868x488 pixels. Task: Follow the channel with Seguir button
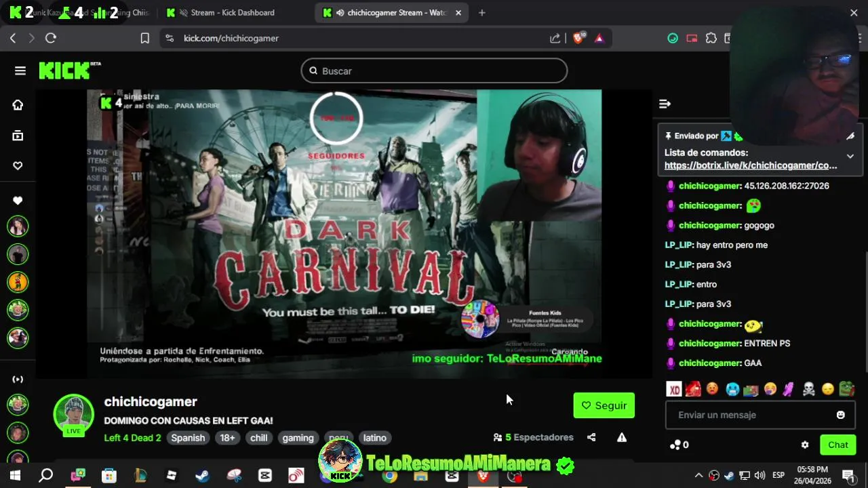coord(604,405)
